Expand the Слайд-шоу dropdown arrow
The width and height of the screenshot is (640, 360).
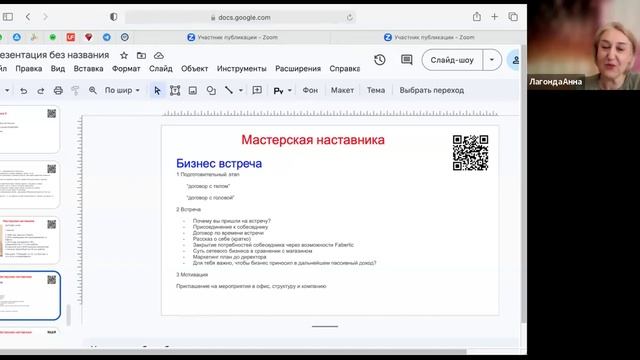pos(492,60)
